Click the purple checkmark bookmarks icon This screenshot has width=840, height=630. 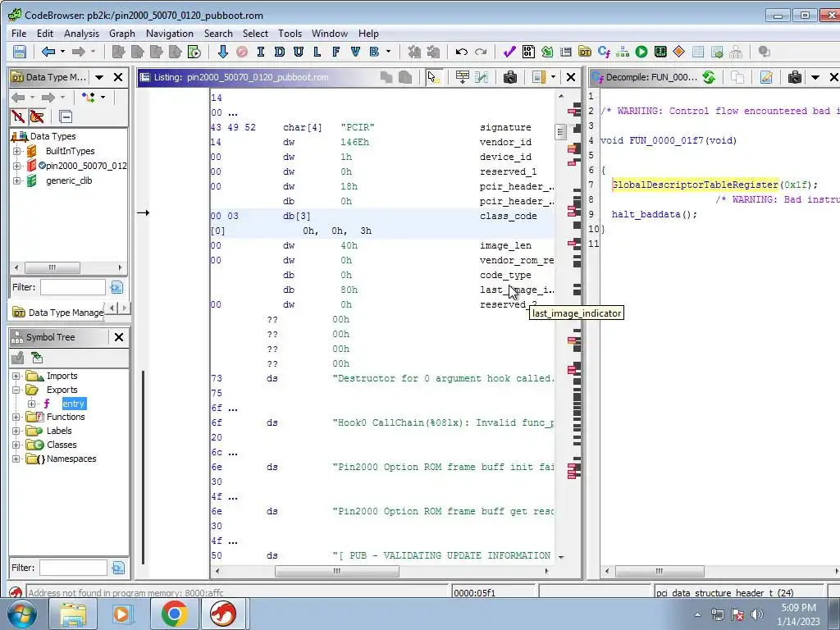[x=509, y=52]
